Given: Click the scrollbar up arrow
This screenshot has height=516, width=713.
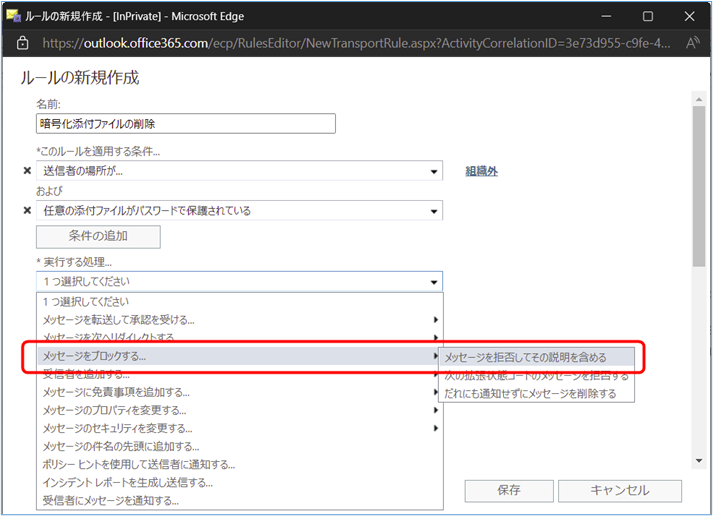Looking at the screenshot, I should (x=699, y=99).
